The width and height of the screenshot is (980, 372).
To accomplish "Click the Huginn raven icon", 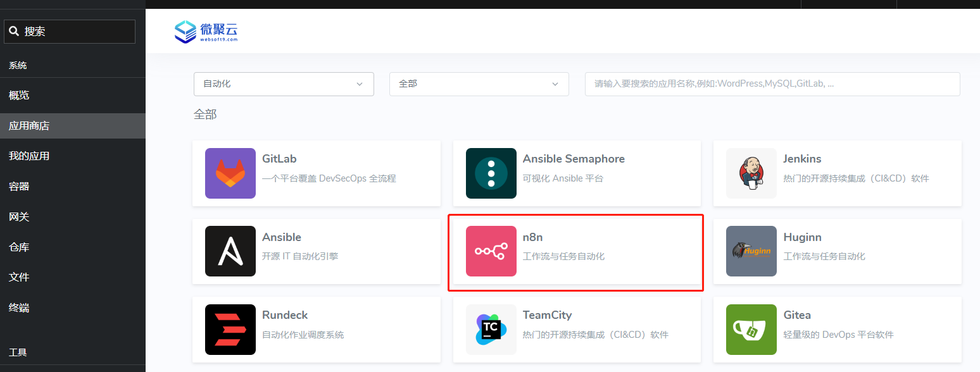I will click(751, 251).
